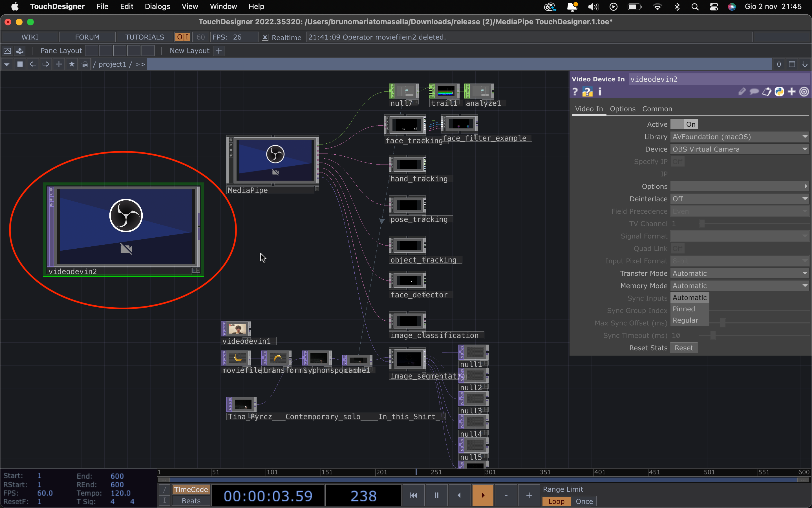Open the Device dropdown OBS Virtual Camera

(x=740, y=149)
